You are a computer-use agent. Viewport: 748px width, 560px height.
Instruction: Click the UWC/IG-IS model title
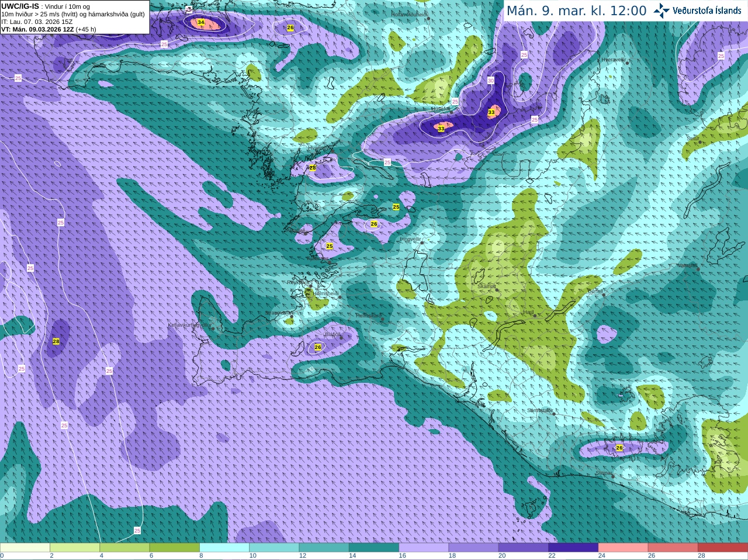[x=20, y=6]
